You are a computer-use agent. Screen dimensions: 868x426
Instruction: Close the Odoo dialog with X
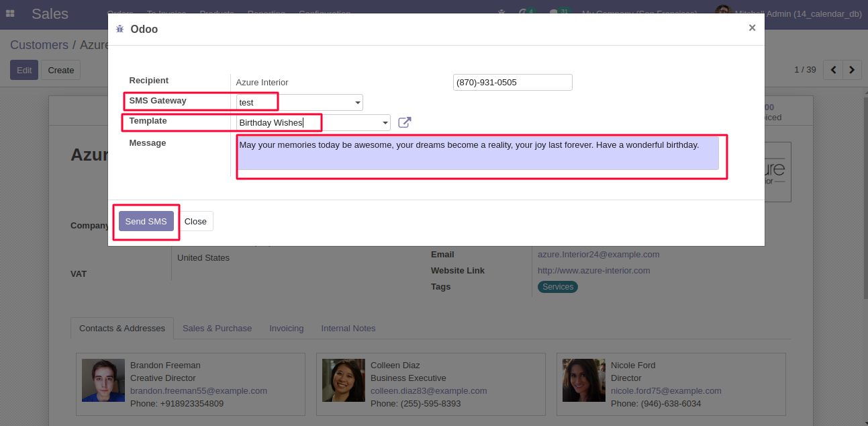[752, 28]
